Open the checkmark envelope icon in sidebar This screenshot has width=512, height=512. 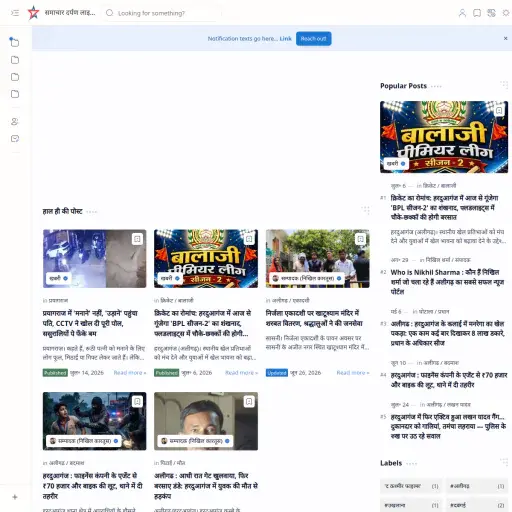[x=15, y=138]
